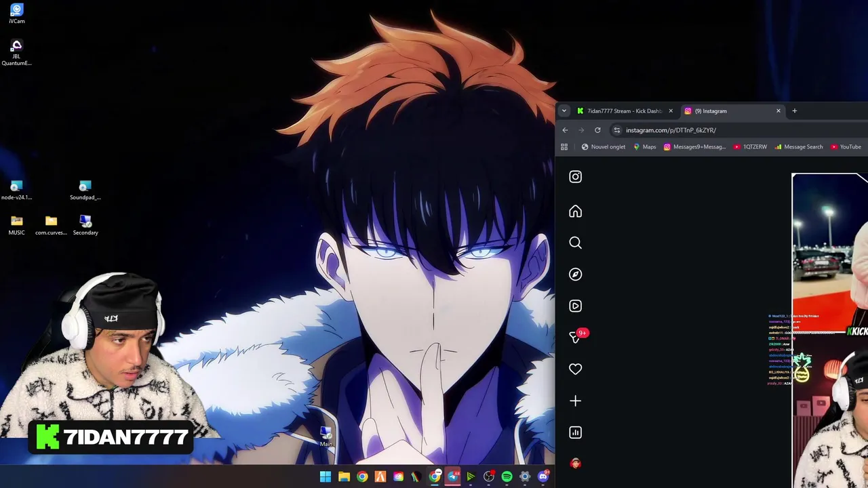The width and height of the screenshot is (868, 488).
Task: Open Instagram Messages with 9+ badge
Action: [x=576, y=336]
